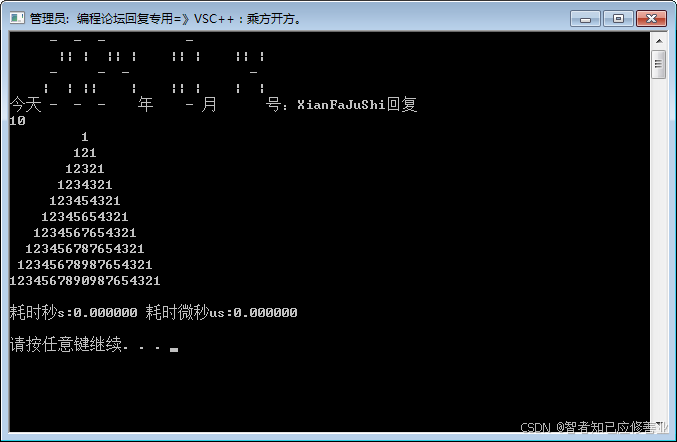Screen dimensions: 677x442
Task: Click the 耗时秒s:0.000000 text
Action: [73, 312]
